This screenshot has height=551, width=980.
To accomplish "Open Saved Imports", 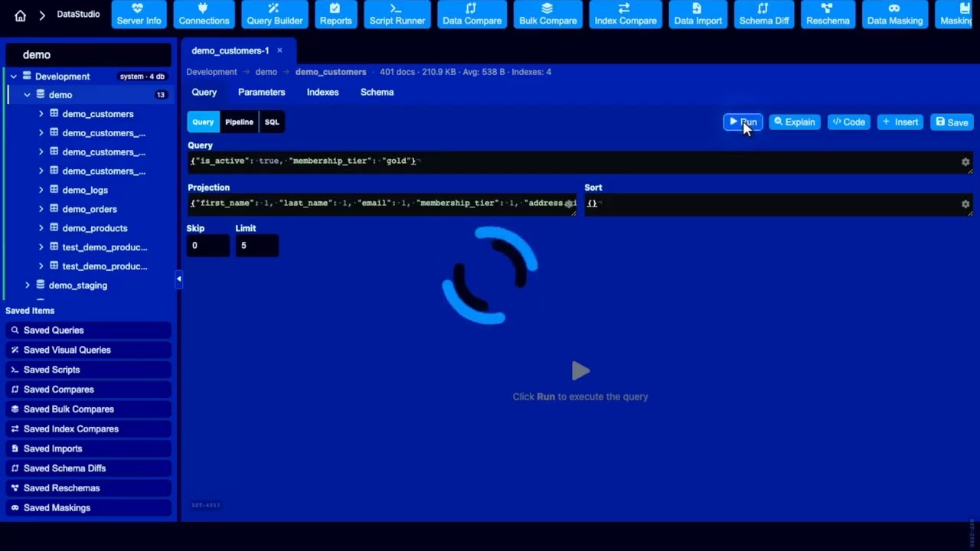I will pos(89,449).
